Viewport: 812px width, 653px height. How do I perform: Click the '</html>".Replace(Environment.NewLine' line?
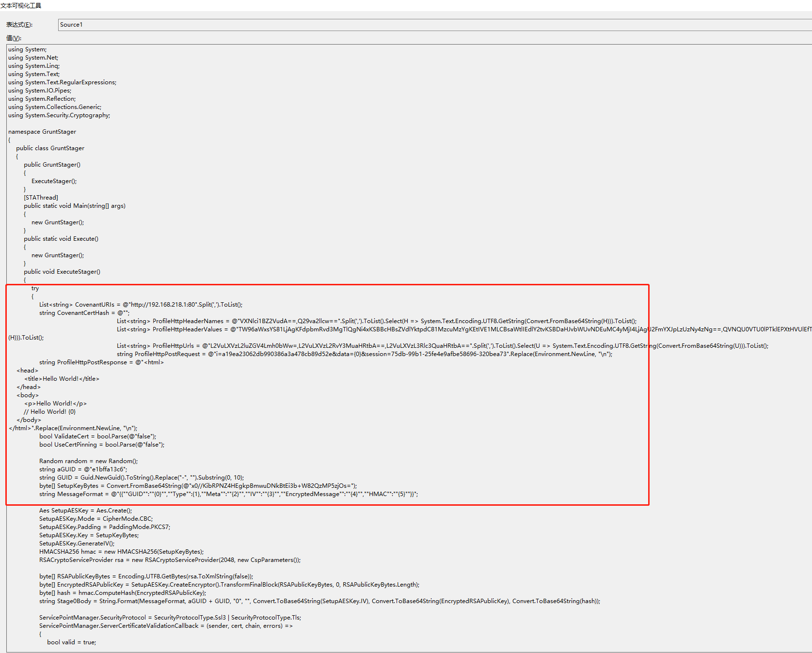click(73, 428)
